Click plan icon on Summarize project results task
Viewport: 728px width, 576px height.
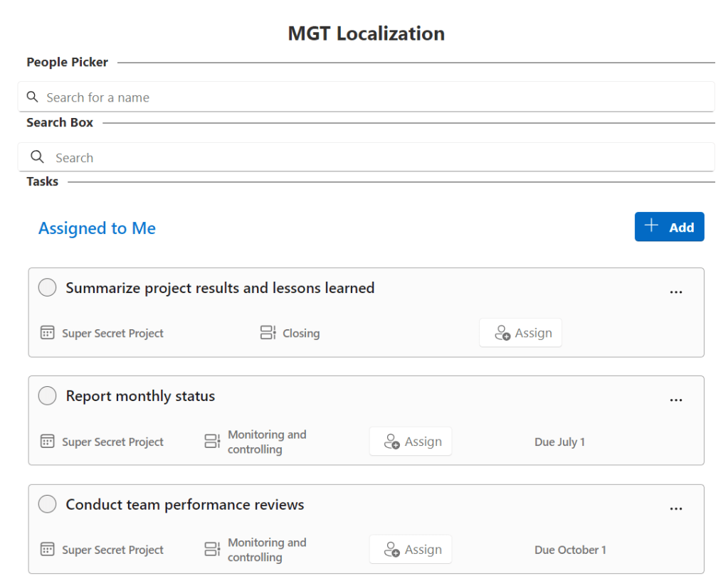pyautogui.click(x=47, y=333)
